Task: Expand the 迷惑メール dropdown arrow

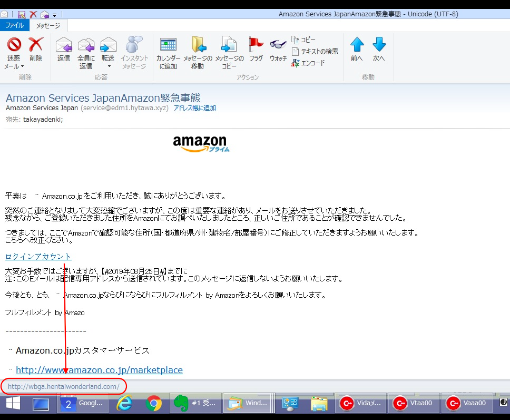Action: (x=22, y=66)
